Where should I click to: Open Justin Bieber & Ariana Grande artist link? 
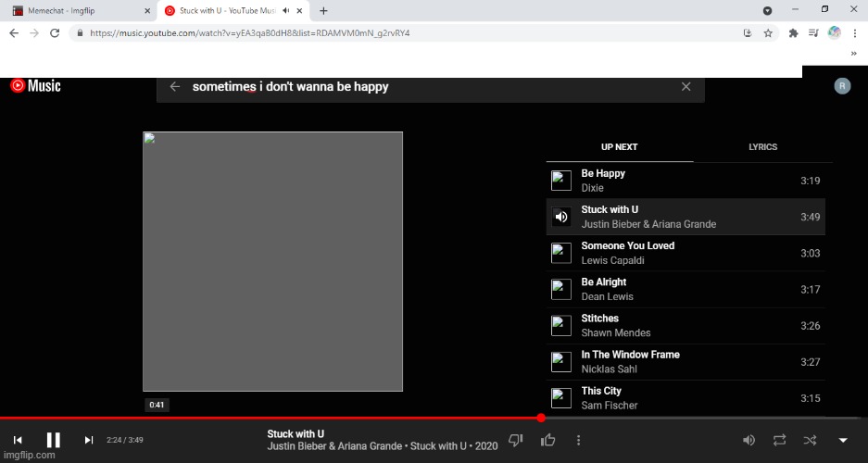click(334, 445)
